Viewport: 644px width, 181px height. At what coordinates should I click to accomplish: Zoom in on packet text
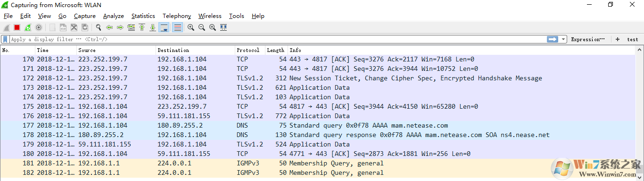[191, 27]
